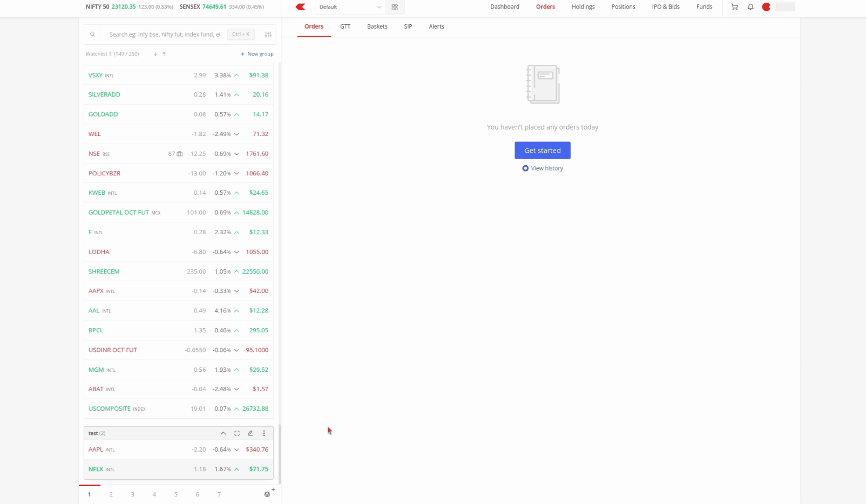Focus the watchlist search field
866x504 pixels.
[165, 35]
